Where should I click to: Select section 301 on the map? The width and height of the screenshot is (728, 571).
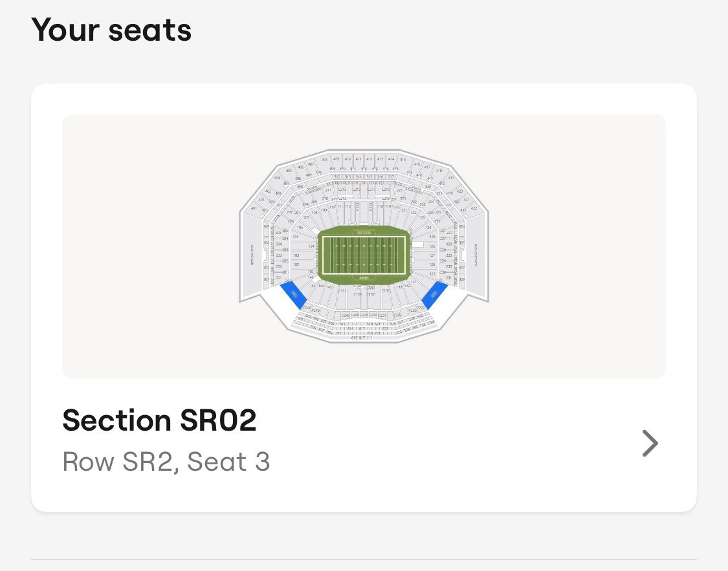(x=266, y=279)
